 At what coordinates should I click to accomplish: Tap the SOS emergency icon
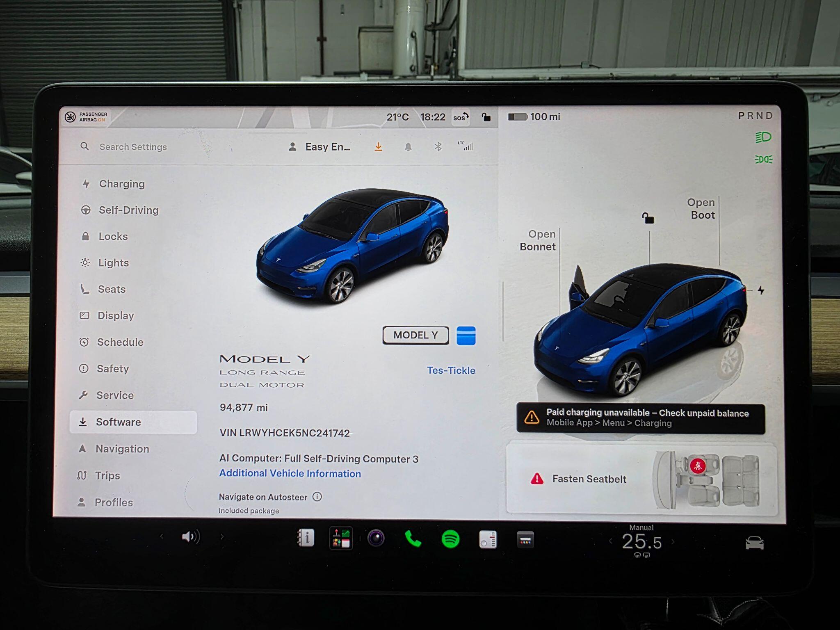point(461,117)
